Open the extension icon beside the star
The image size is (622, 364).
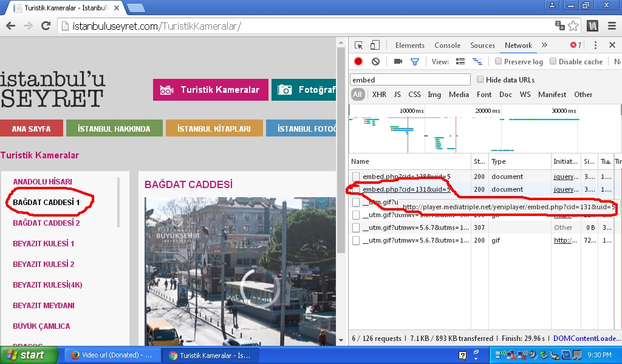click(592, 26)
